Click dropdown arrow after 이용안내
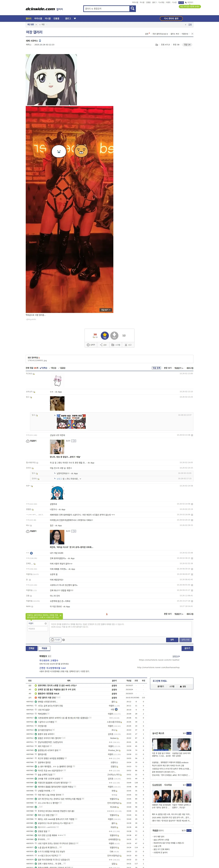This screenshot has width=219, height=868. (x=192, y=34)
